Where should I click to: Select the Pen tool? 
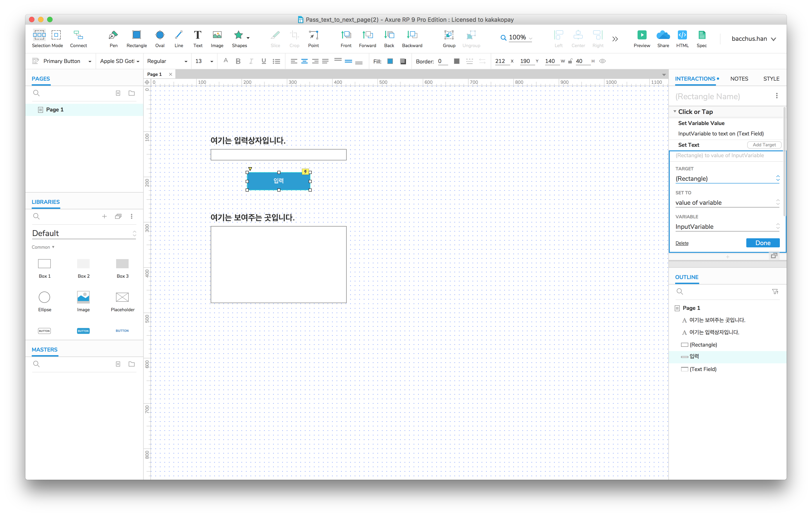pos(113,35)
